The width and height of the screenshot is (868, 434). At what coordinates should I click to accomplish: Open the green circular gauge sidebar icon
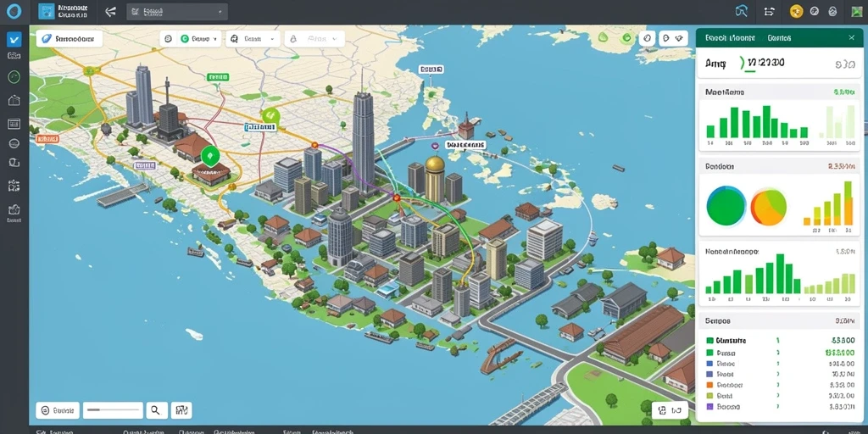coord(14,77)
